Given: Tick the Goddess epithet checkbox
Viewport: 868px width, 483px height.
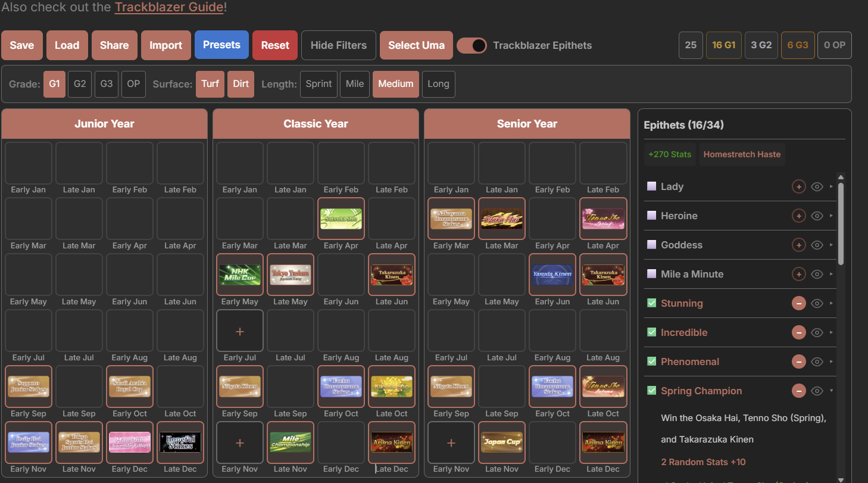Looking at the screenshot, I should [651, 245].
